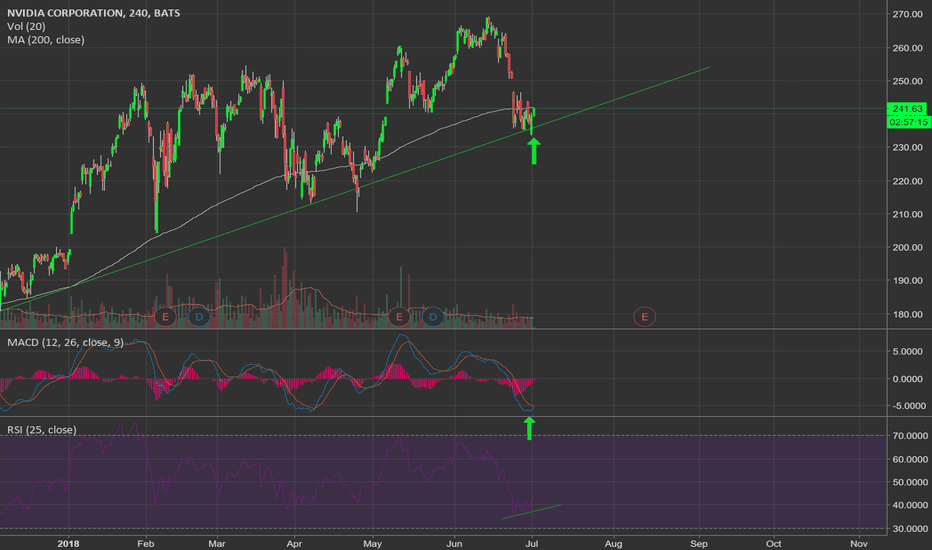932x550 pixels.
Task: Select the MA (200, close) indicator legend
Action: coord(46,40)
